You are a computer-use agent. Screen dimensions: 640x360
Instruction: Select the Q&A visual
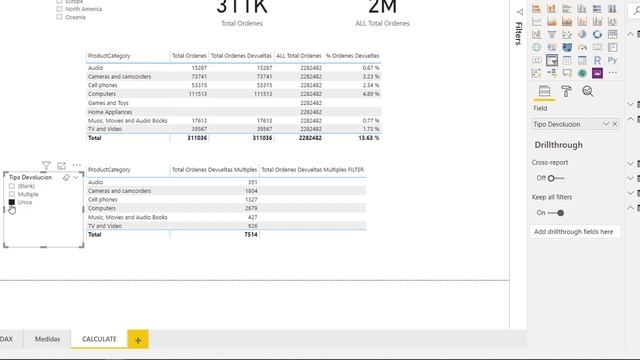click(x=567, y=73)
